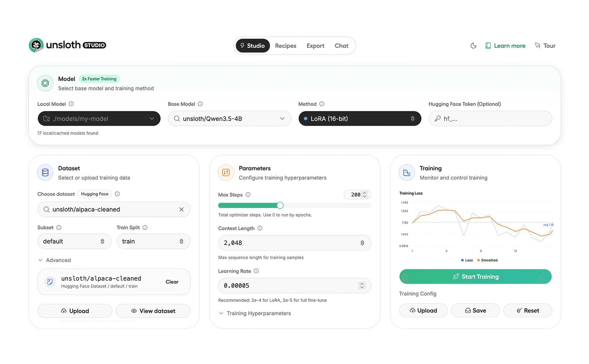The width and height of the screenshot is (589, 364).
Task: Clear the dataset search with X icon
Action: (181, 209)
